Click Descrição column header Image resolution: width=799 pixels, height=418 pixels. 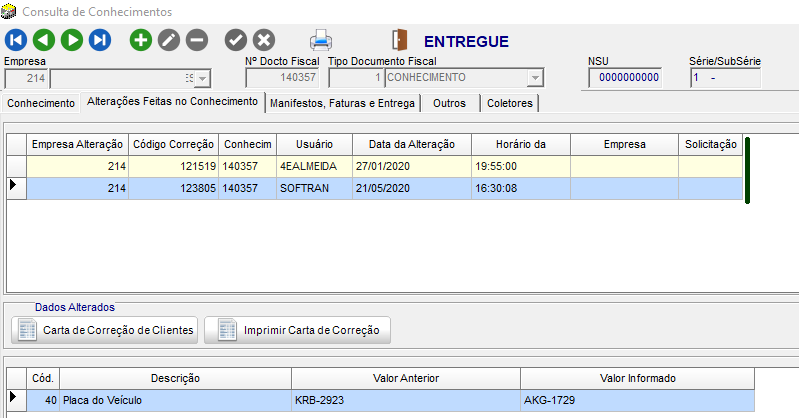point(175,378)
